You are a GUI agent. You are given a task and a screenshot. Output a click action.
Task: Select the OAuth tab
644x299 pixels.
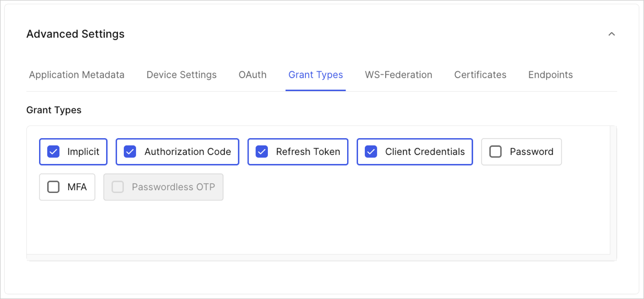pos(252,75)
